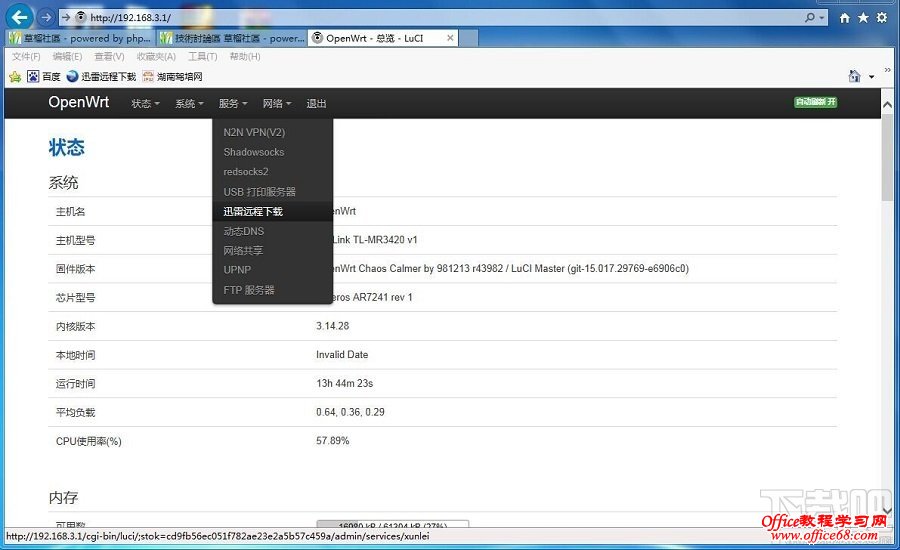Image resolution: width=900 pixels, height=550 pixels.
Task: Click the scrollbar up arrow
Action: (x=887, y=104)
